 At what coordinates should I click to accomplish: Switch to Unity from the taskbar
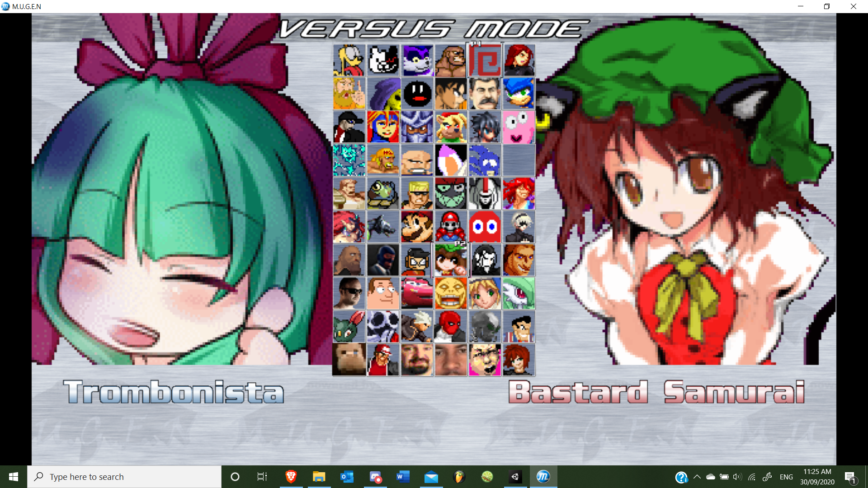515,477
